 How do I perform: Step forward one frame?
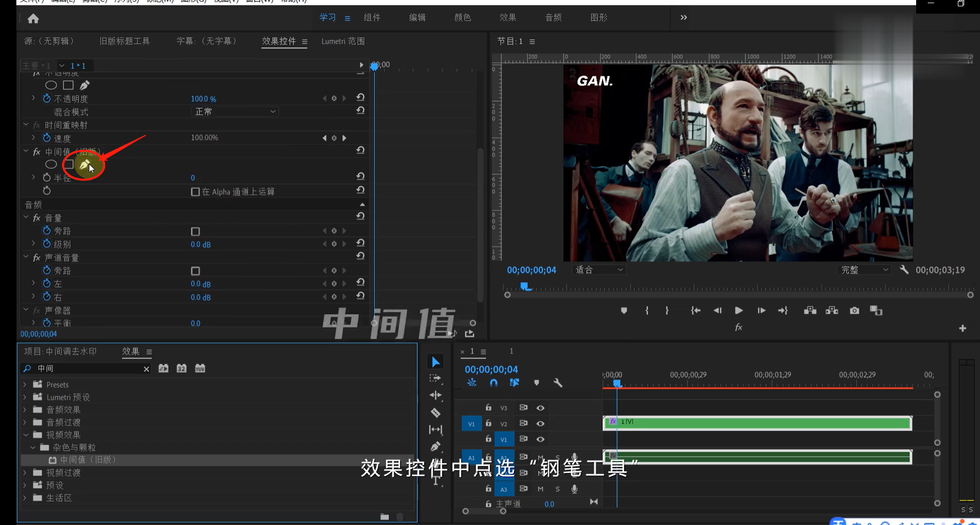coord(761,311)
